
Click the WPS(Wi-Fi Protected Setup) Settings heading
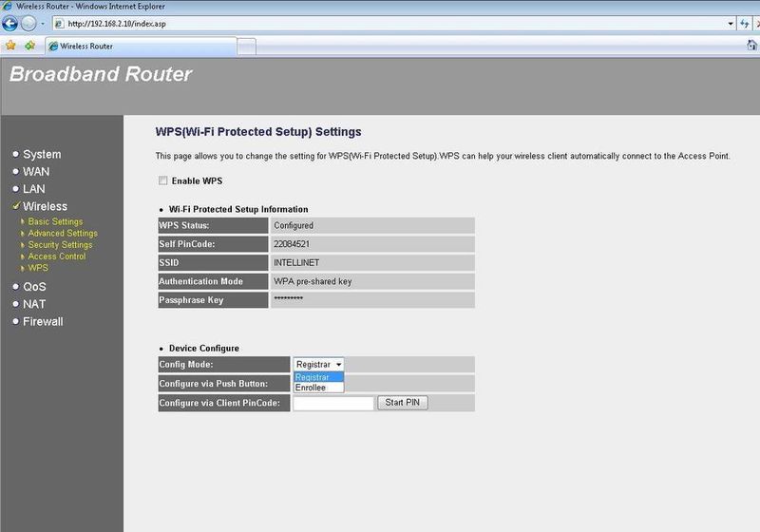(258, 132)
